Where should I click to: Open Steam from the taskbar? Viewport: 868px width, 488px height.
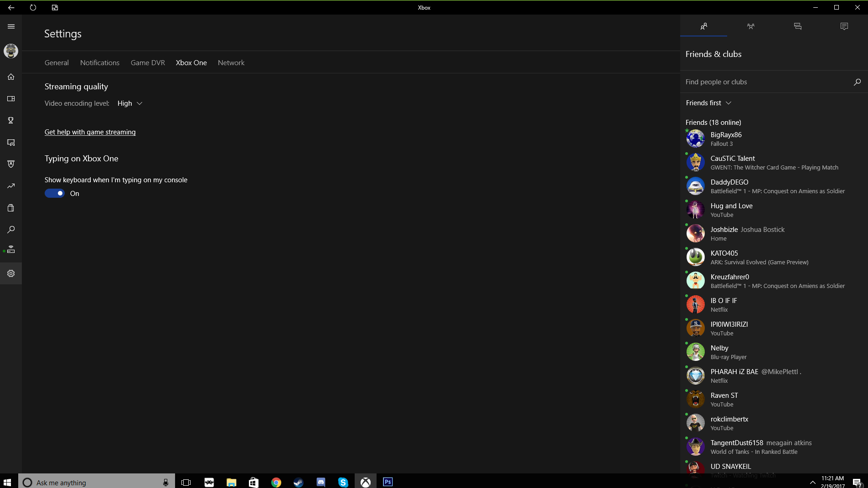[x=298, y=482]
